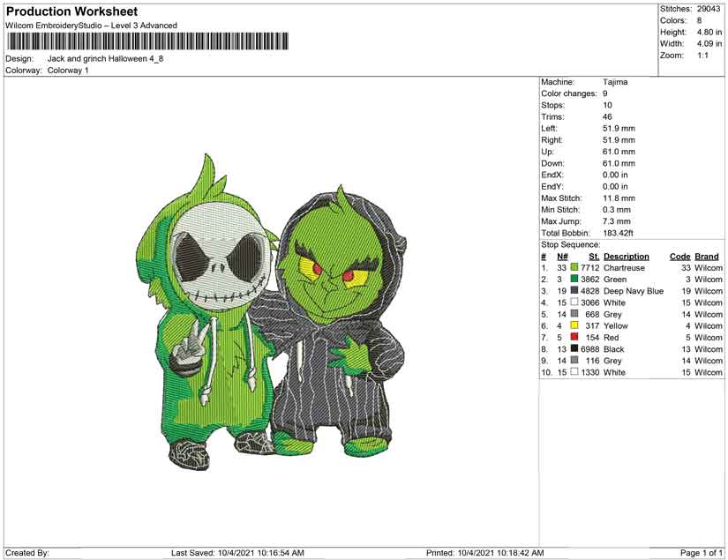
Task: Click the White swatch in row 10
Action: (x=574, y=371)
